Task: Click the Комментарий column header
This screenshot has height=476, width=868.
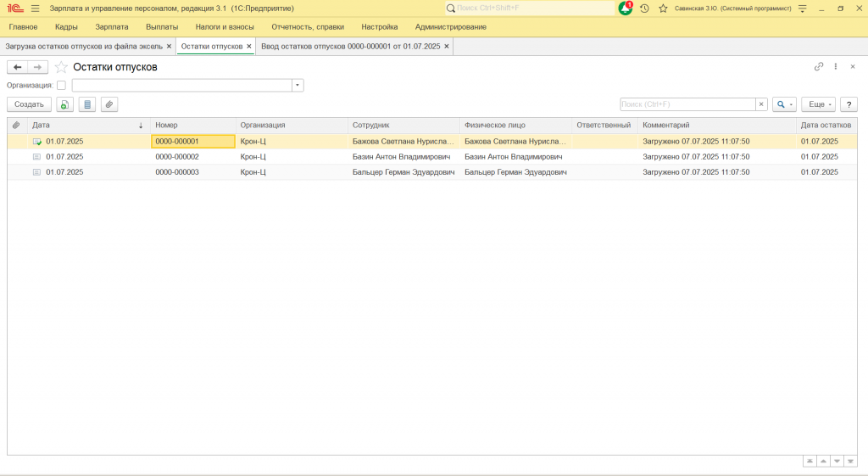Action: (x=717, y=126)
